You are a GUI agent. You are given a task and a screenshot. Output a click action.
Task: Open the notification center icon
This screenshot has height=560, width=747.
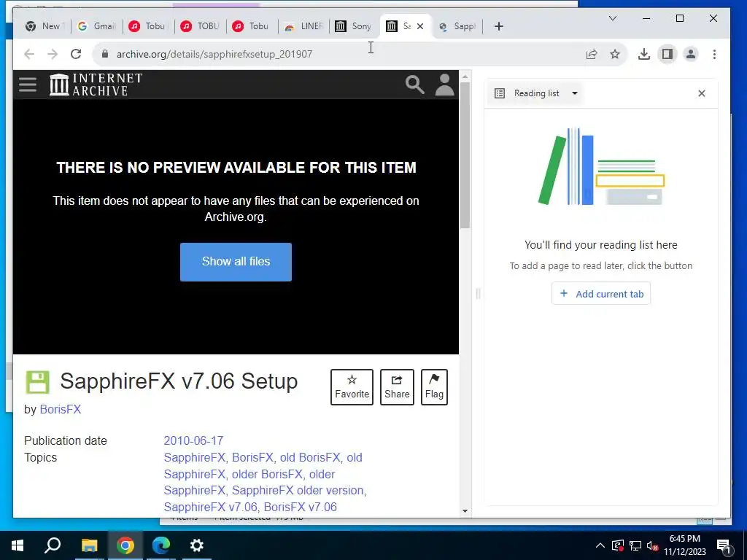point(724,546)
